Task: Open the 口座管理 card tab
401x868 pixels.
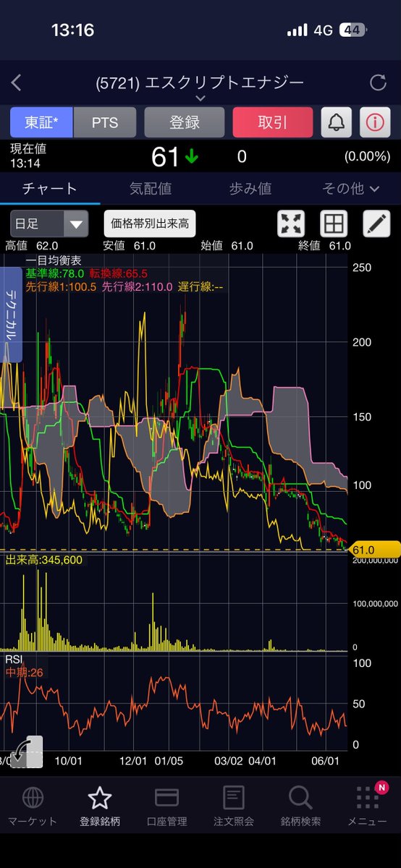Action: tap(167, 807)
